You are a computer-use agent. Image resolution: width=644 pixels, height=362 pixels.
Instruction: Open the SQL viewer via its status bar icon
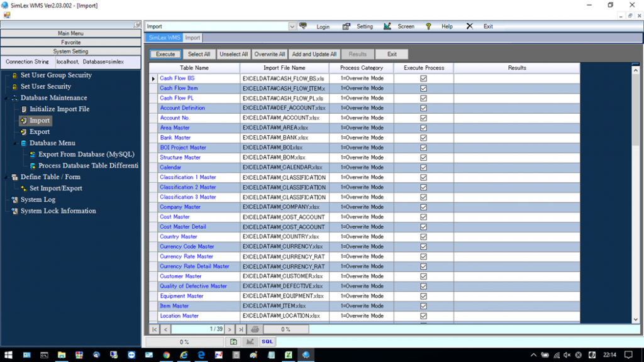[x=267, y=341]
